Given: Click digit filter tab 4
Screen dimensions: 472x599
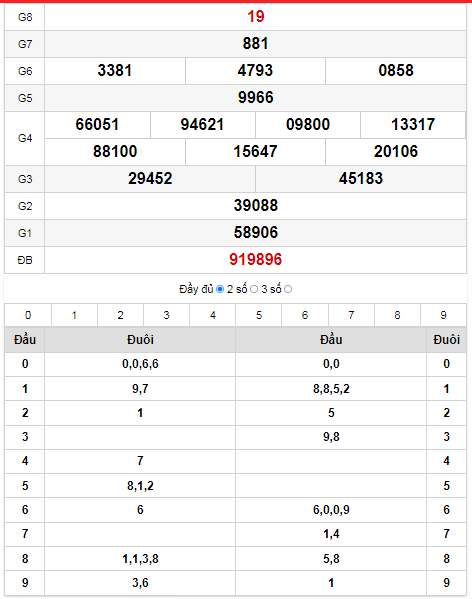Looking at the screenshot, I should coord(213,315).
